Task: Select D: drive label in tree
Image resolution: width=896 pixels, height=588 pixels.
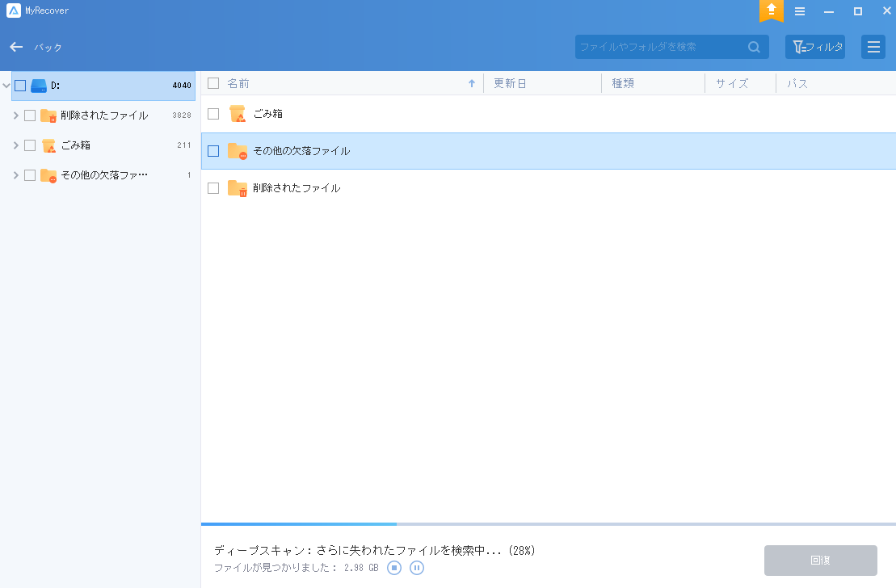Action: point(56,86)
